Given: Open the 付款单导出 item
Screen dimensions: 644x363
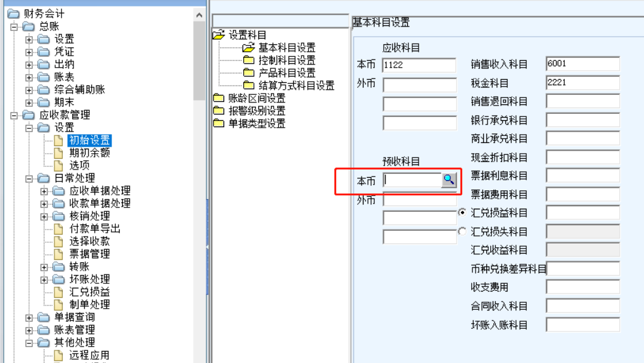Looking at the screenshot, I should pyautogui.click(x=94, y=229).
